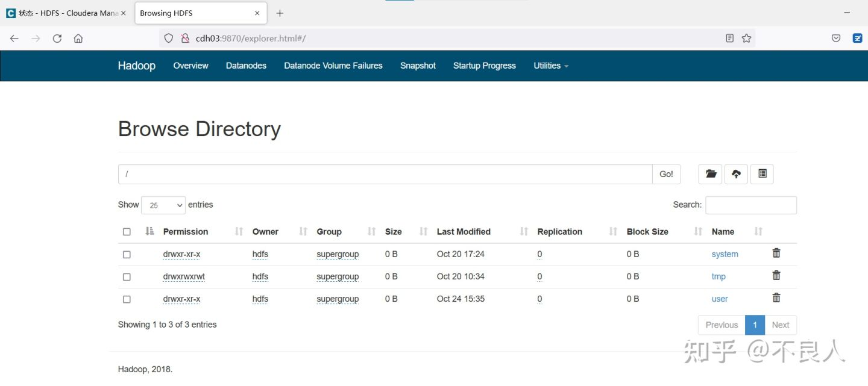Click group supergroup in the user row

tap(338, 299)
